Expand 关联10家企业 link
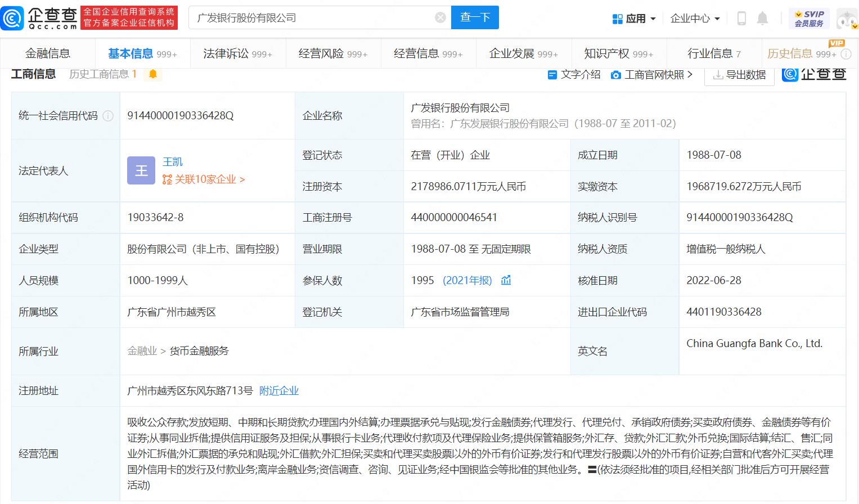Image resolution: width=859 pixels, height=504 pixels. pos(204,179)
